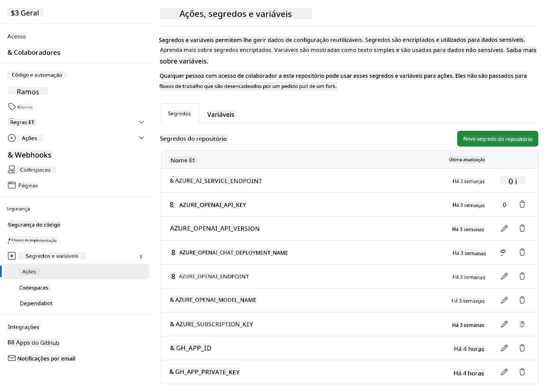544x392 pixels.
Task: Follow 'Aprenda mais sobre segredos encriptados' link
Action: click(x=216, y=50)
